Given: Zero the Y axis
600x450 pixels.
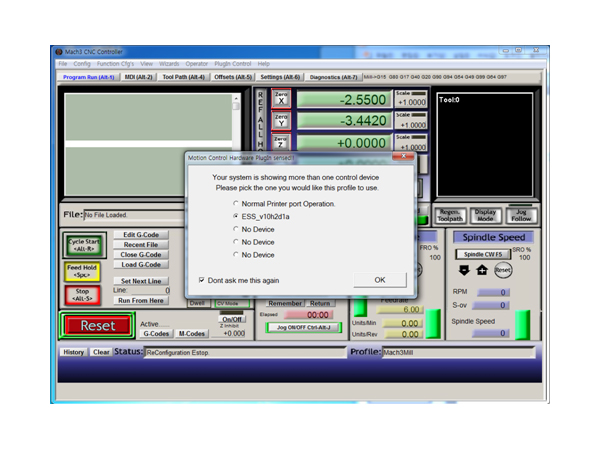Looking at the screenshot, I should 280,121.
